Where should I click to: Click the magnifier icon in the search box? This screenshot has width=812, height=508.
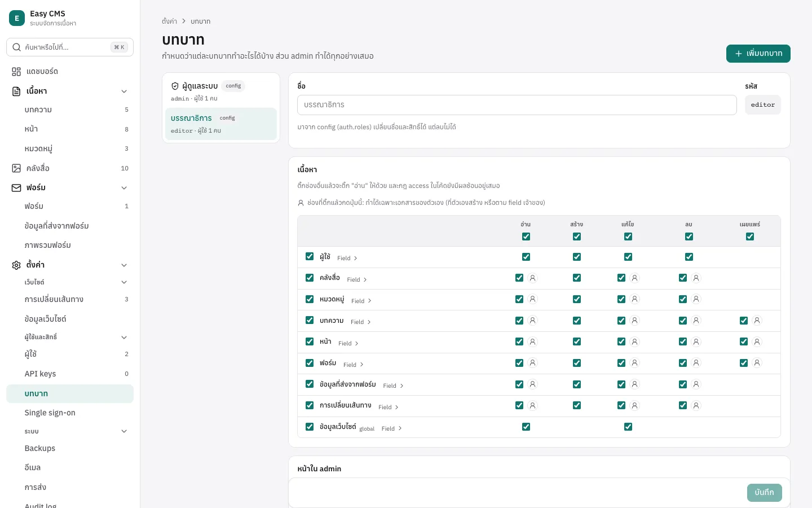17,47
